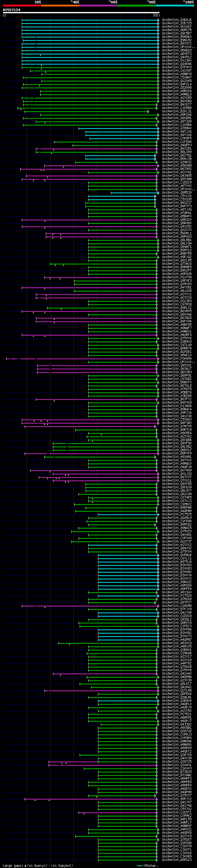
Task: Click hit label UniRef100_C5XW47
Action: pos(177,78)
